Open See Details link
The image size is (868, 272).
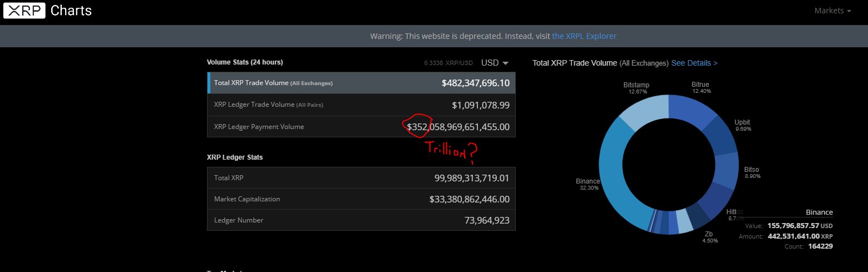point(694,63)
